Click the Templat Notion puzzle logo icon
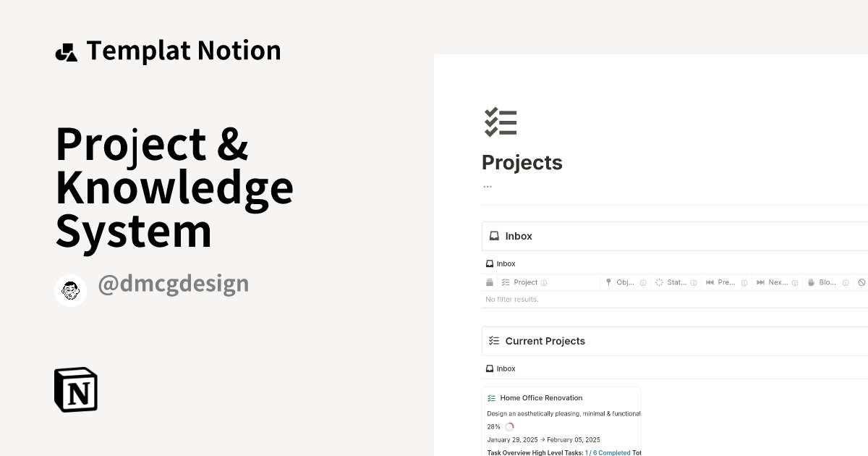Viewport: 868px width, 456px height. tap(67, 50)
